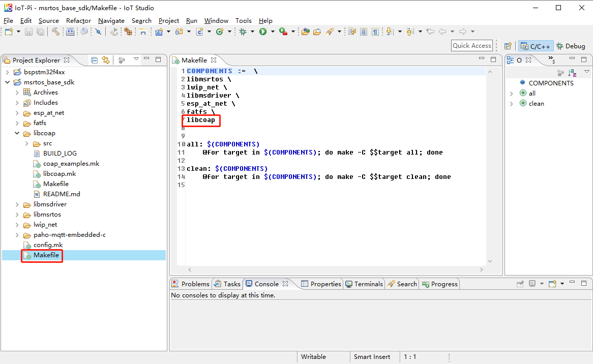The width and height of the screenshot is (593, 364).
Task: Open the Refactor menu
Action: click(78, 21)
